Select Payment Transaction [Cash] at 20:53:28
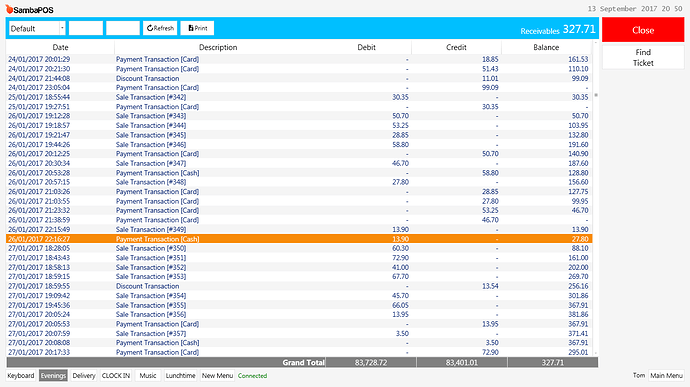 [x=299, y=173]
